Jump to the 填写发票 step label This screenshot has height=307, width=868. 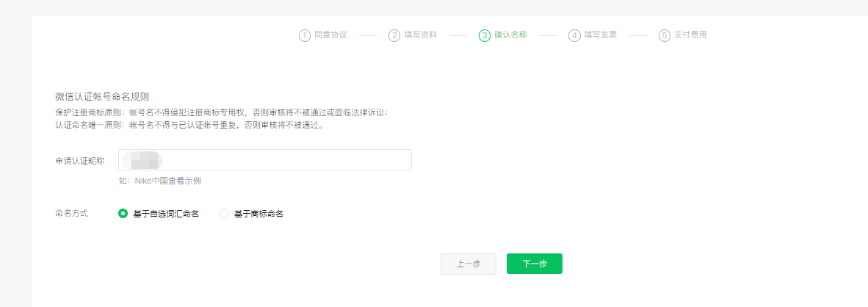point(600,35)
